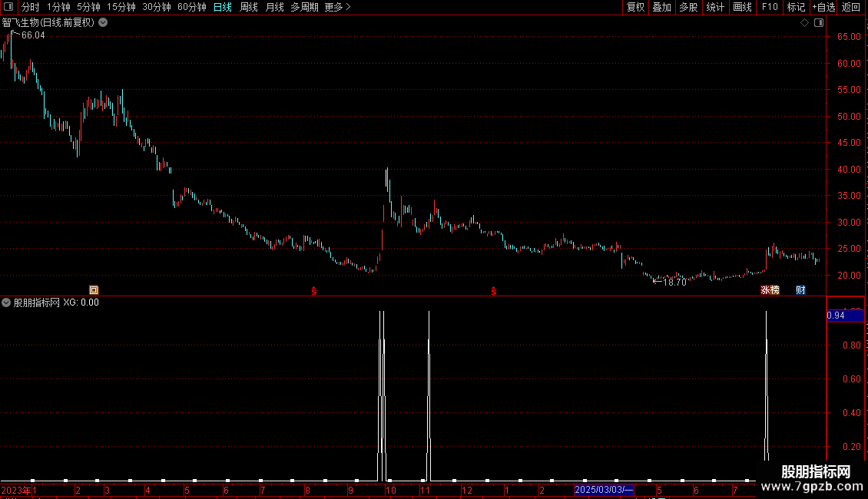The width and height of the screenshot is (868, 499).
Task: Click the 智飞生物(日线,前复权) chart title
Action: pos(48,23)
